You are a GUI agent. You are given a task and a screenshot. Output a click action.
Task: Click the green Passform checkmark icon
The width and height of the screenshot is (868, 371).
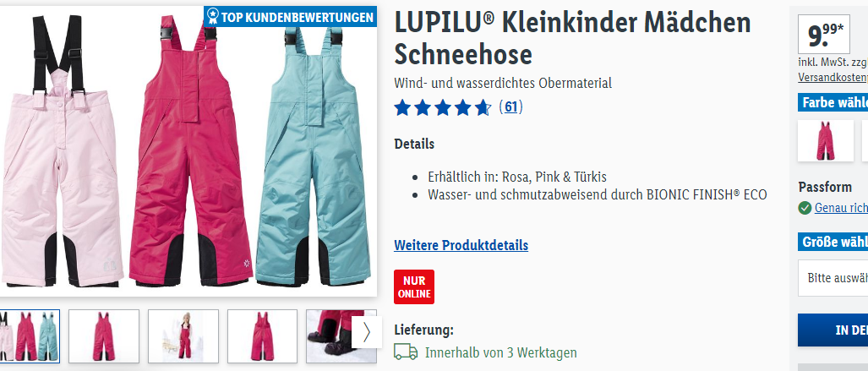point(805,208)
